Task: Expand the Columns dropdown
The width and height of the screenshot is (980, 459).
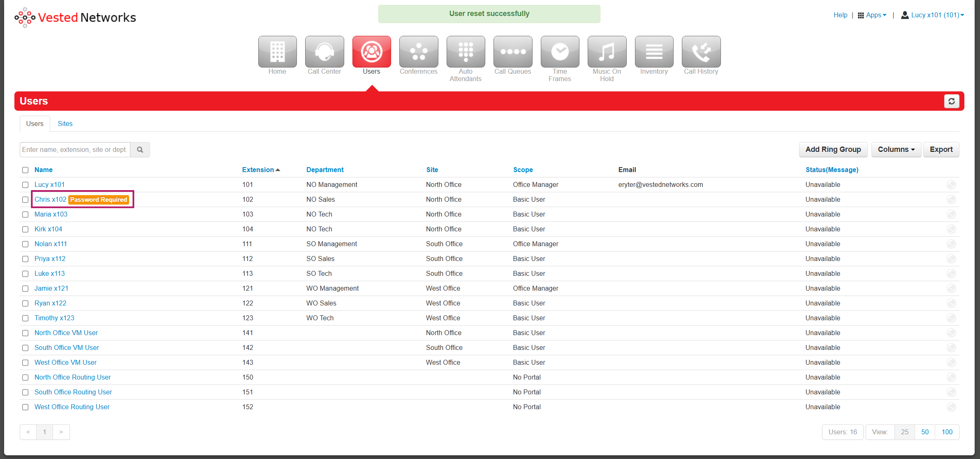Action: coord(896,149)
